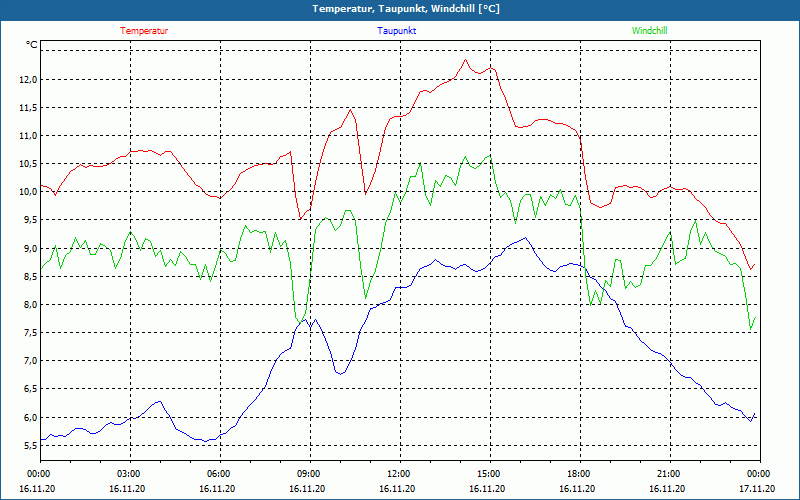The image size is (800, 500).
Task: Click the 6,0 y-axis value
Action: click(x=30, y=417)
